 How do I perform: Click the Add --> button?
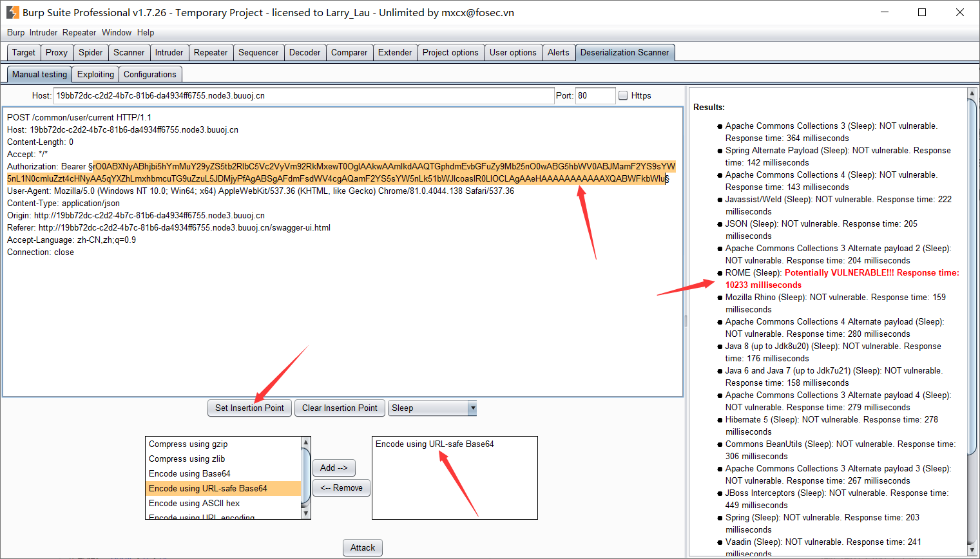click(334, 468)
